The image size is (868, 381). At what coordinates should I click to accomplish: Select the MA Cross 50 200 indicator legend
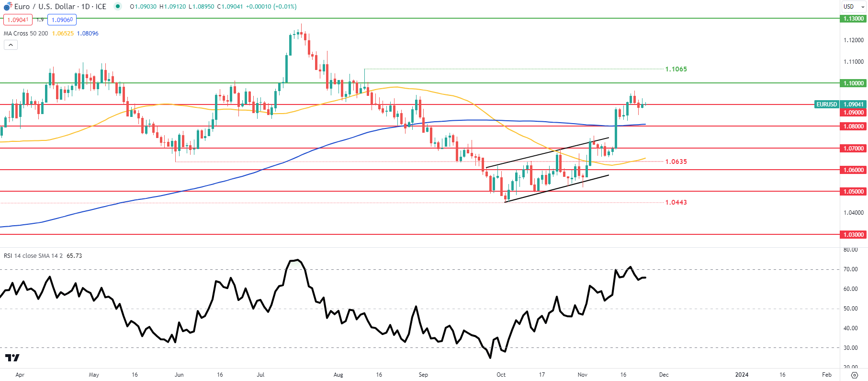[x=26, y=34]
